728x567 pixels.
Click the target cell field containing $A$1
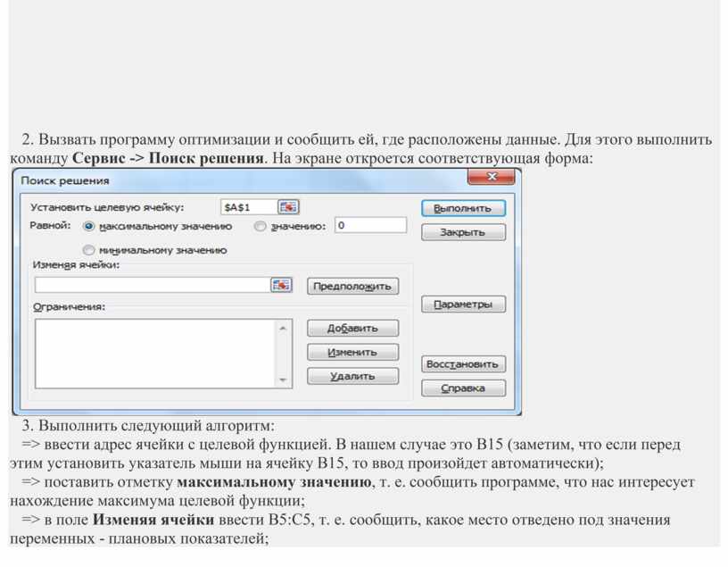click(x=247, y=207)
